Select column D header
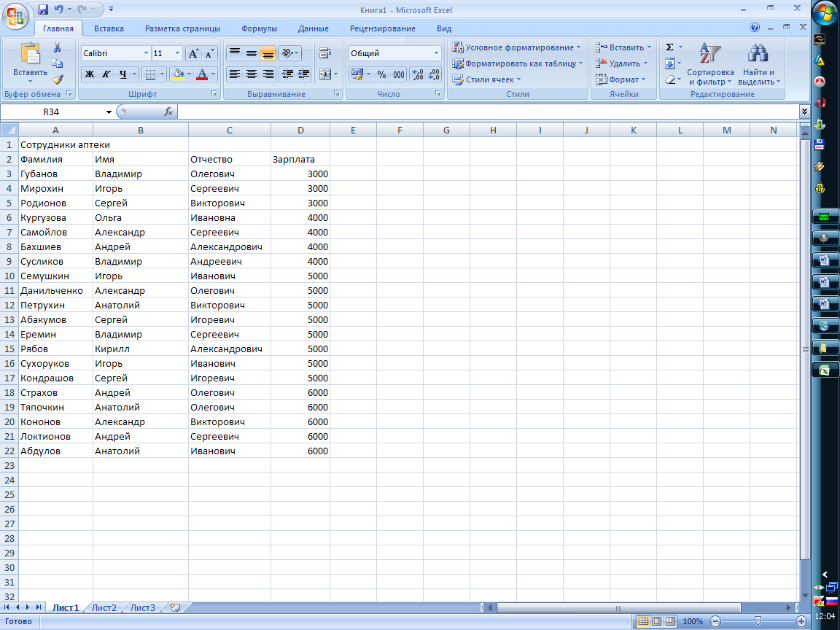 (300, 131)
